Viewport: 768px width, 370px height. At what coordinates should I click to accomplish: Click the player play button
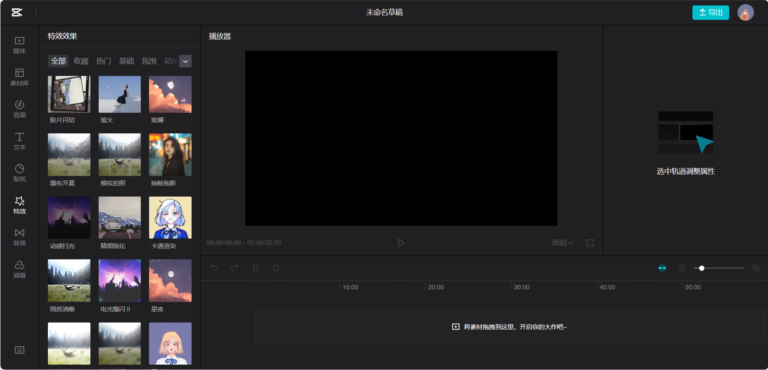pyautogui.click(x=401, y=243)
